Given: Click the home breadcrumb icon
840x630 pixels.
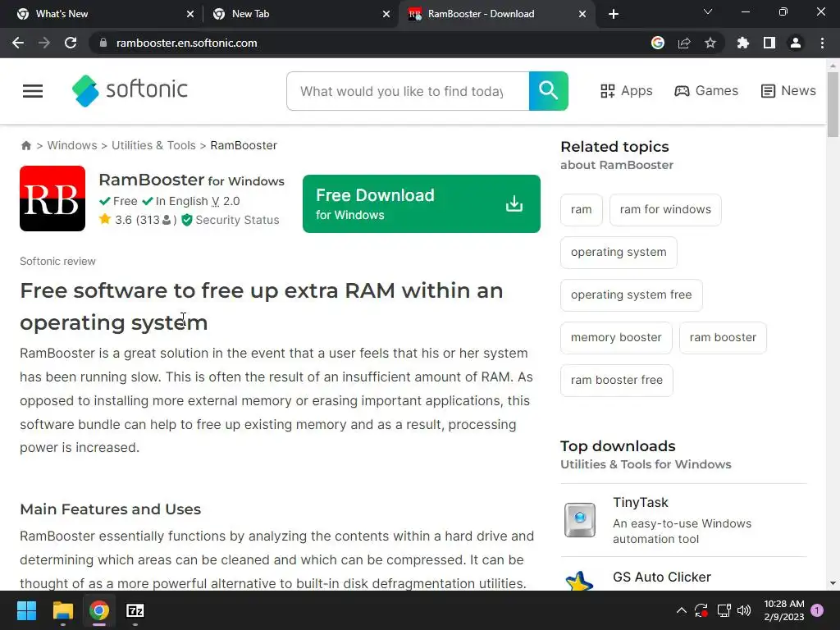Looking at the screenshot, I should tap(25, 146).
